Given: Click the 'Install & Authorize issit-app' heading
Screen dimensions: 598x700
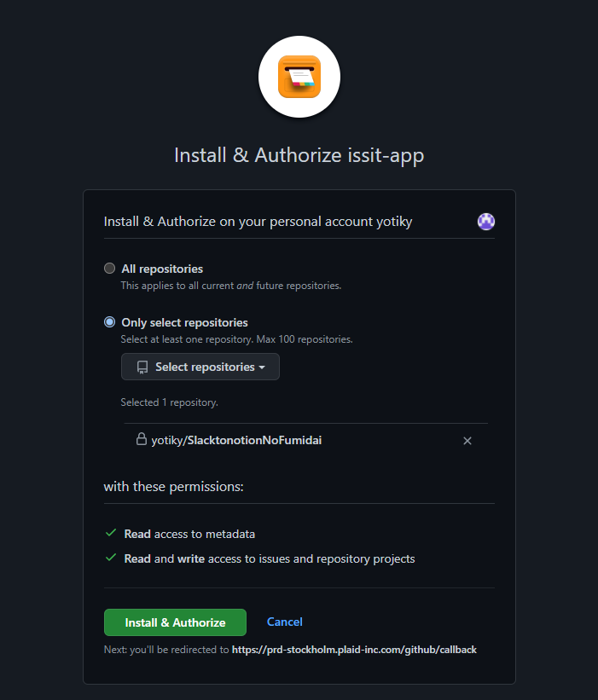Looking at the screenshot, I should click(299, 155).
